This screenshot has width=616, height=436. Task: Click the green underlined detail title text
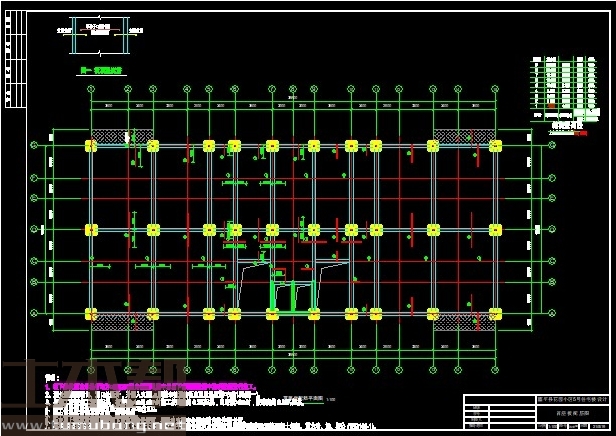100,71
